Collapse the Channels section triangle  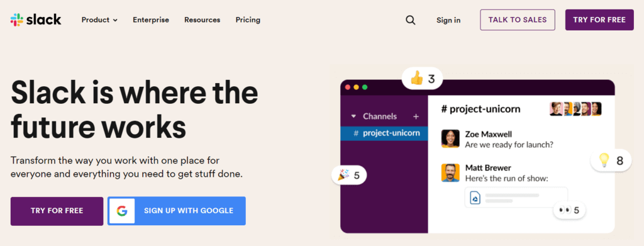pyautogui.click(x=353, y=116)
